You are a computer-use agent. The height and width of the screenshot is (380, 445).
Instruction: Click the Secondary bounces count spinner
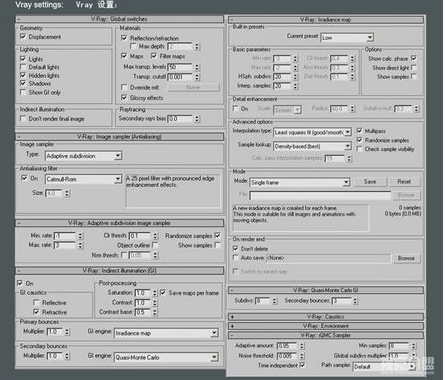(356, 301)
